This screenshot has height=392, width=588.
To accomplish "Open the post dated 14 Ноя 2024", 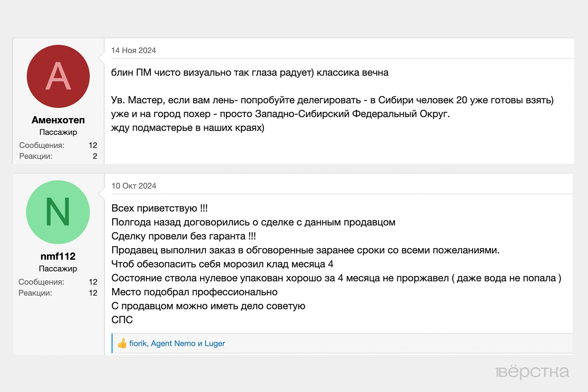I will 134,50.
